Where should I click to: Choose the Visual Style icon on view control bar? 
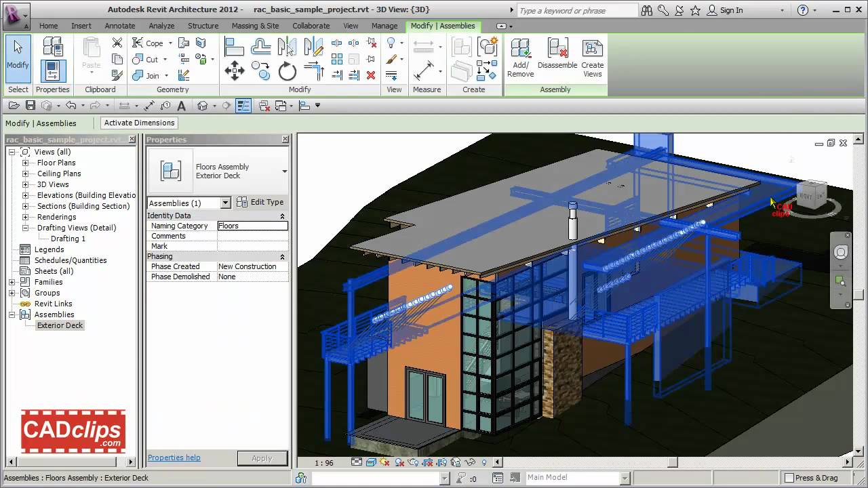pyautogui.click(x=371, y=462)
